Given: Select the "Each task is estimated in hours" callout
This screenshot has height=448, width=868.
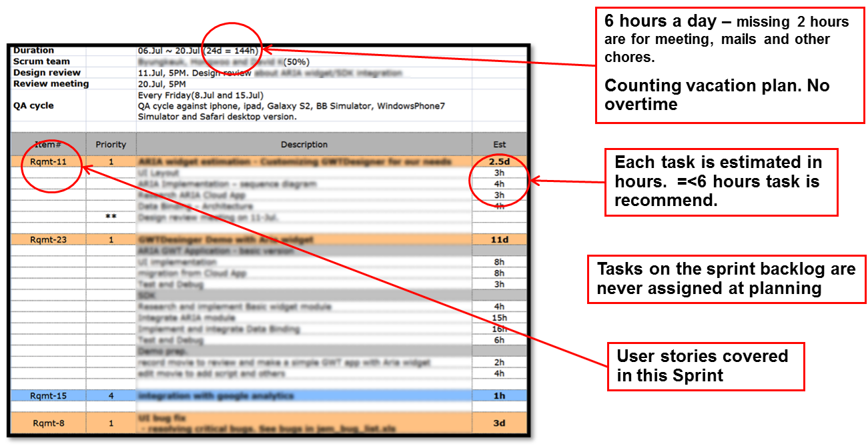Looking at the screenshot, I should [x=720, y=181].
